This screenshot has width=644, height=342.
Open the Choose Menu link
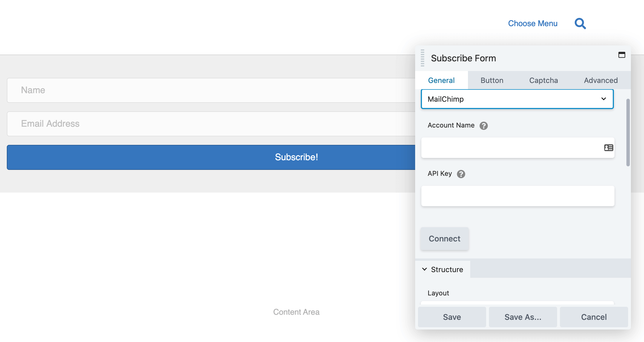point(532,24)
